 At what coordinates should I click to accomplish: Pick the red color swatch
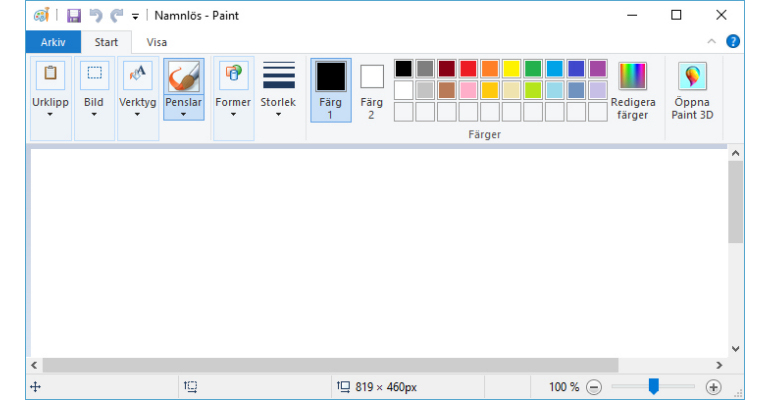tap(468, 69)
